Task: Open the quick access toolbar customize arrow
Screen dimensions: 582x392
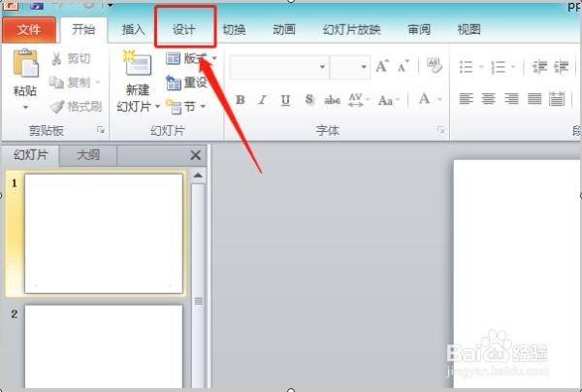Action: pos(111,5)
